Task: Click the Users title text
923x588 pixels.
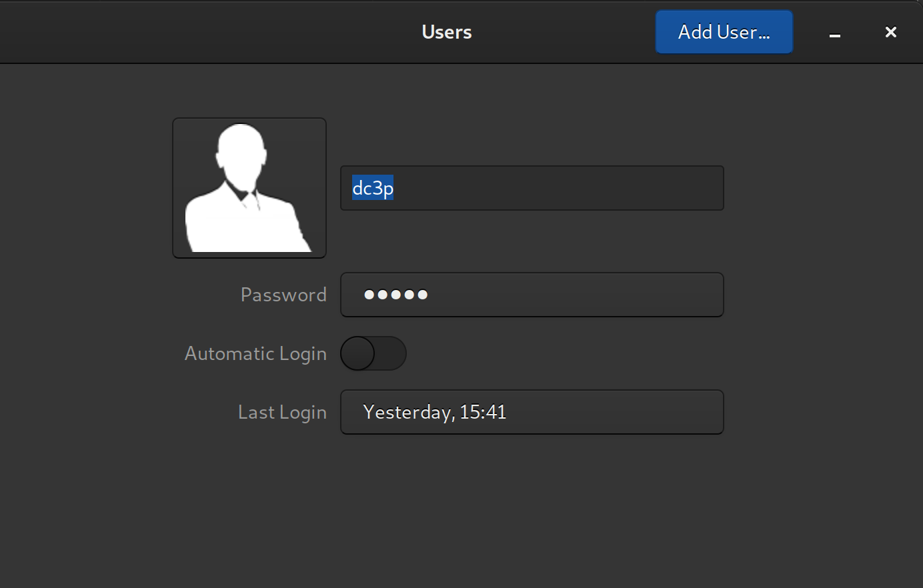Action: coord(447,32)
